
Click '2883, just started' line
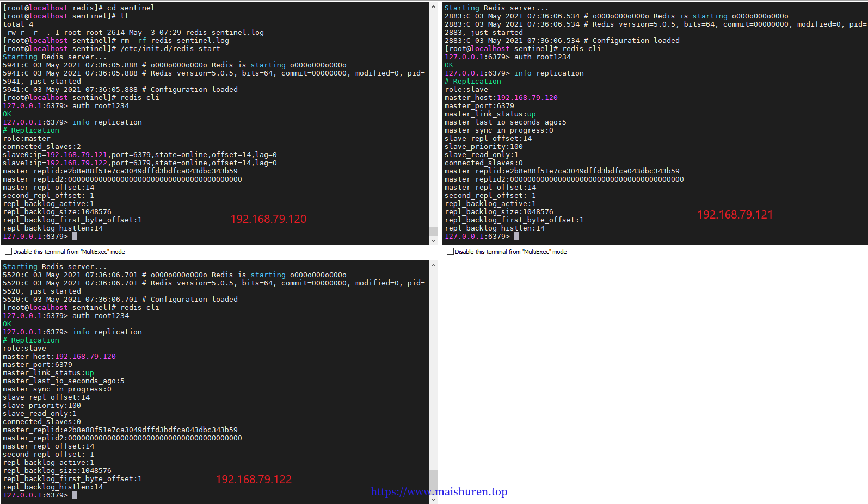click(x=484, y=33)
